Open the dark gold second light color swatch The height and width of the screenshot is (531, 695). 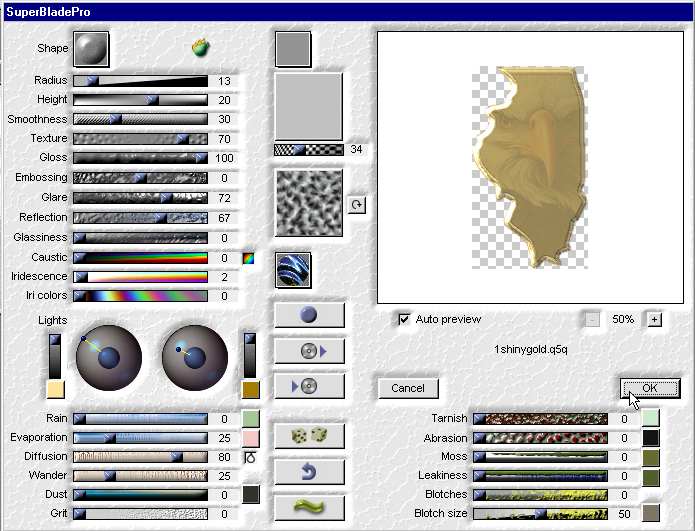point(251,390)
